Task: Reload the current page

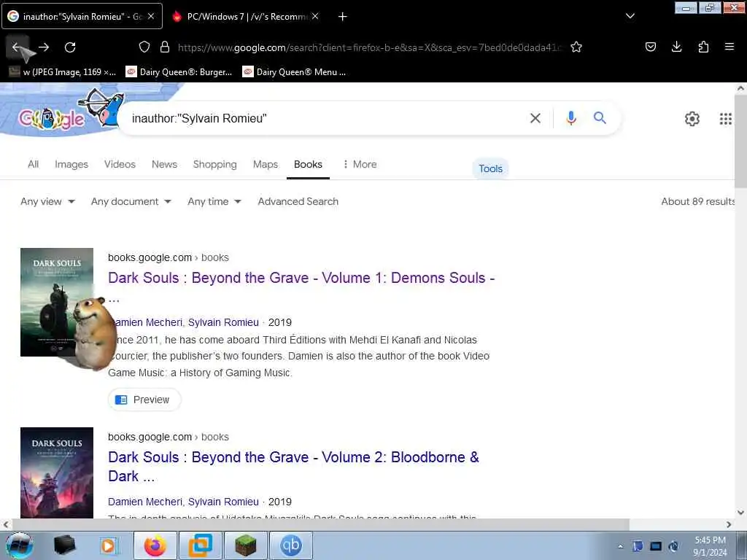Action: click(70, 47)
